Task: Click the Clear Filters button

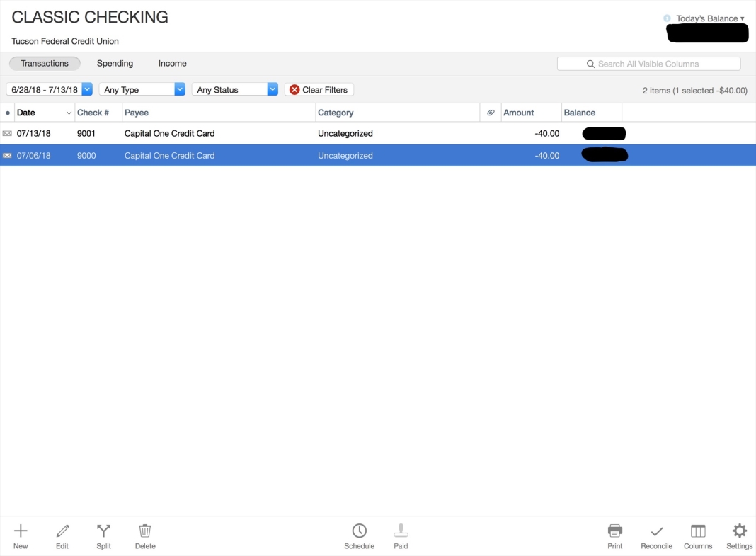Action: [319, 90]
